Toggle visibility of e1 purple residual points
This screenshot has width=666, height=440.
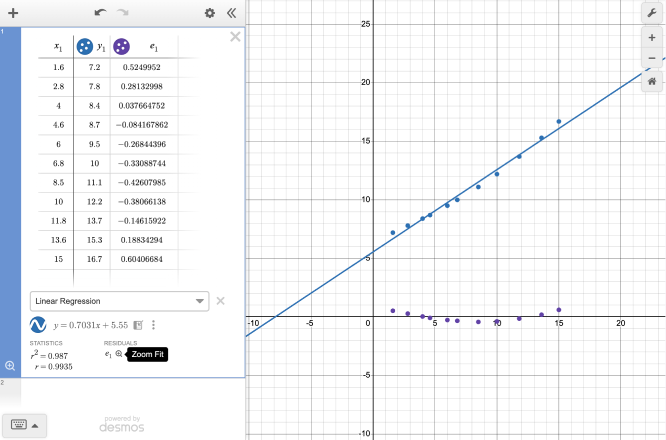click(121, 47)
